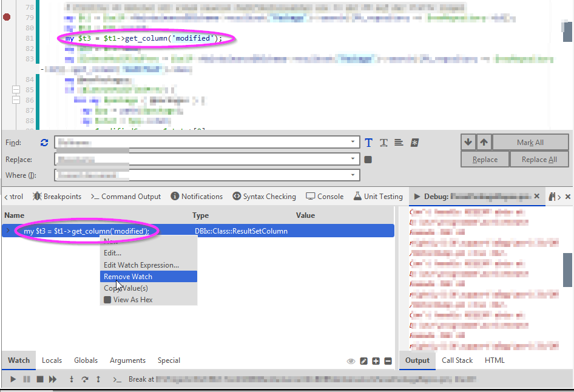Viewport: 574px width, 392px height.
Task: Click the Mark All button
Action: 530,141
